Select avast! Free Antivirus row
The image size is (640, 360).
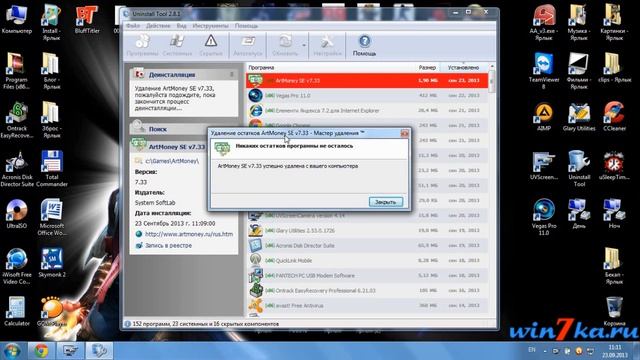(367, 306)
